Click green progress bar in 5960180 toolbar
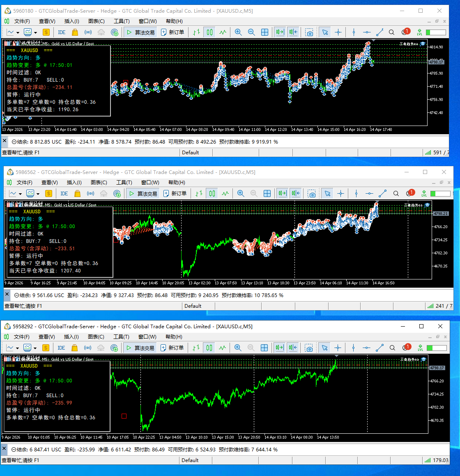 [436, 32]
